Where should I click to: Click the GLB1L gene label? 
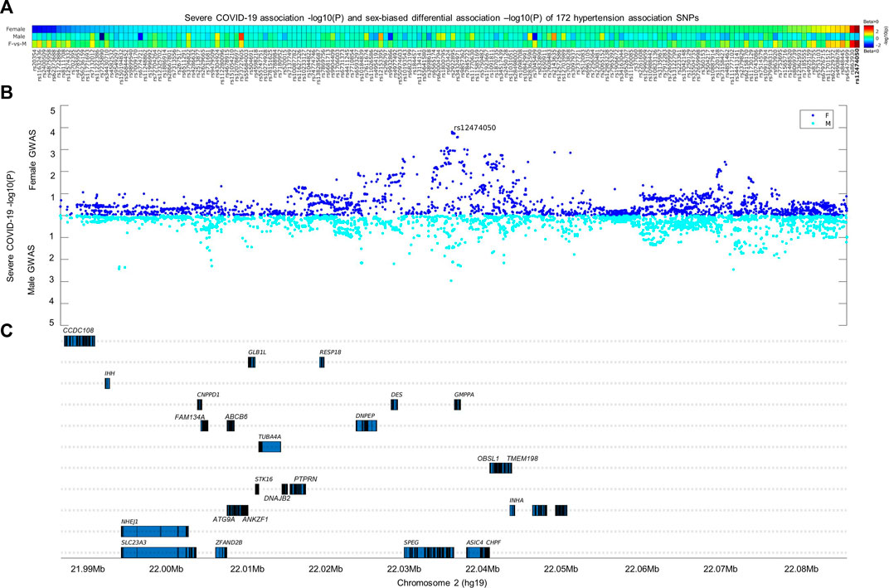[257, 352]
